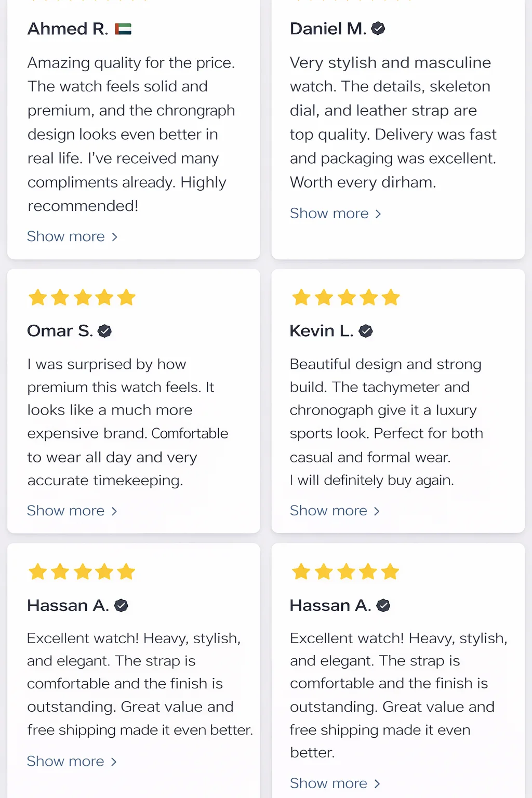532x798 pixels.
Task: Click verified badge on left-column Hassan A. review
Action: coord(121,605)
